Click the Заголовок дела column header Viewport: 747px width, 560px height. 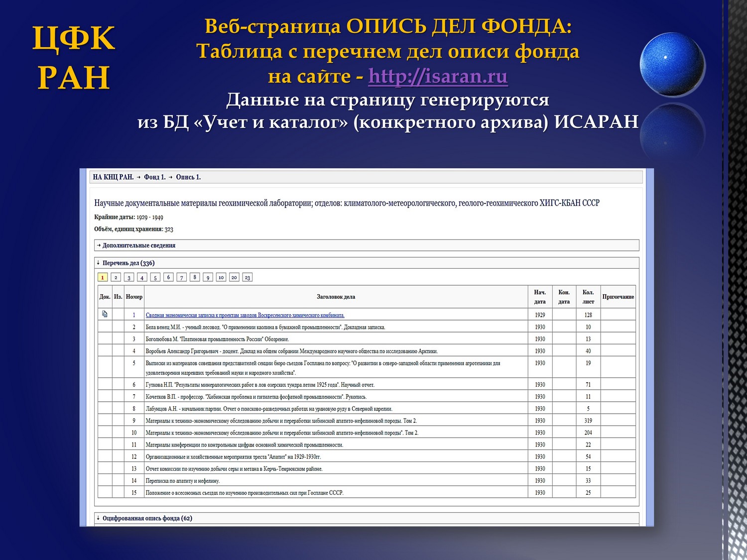[x=336, y=297]
